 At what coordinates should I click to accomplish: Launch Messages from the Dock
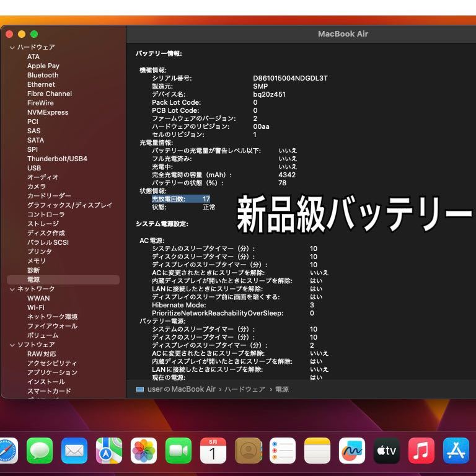(x=40, y=451)
